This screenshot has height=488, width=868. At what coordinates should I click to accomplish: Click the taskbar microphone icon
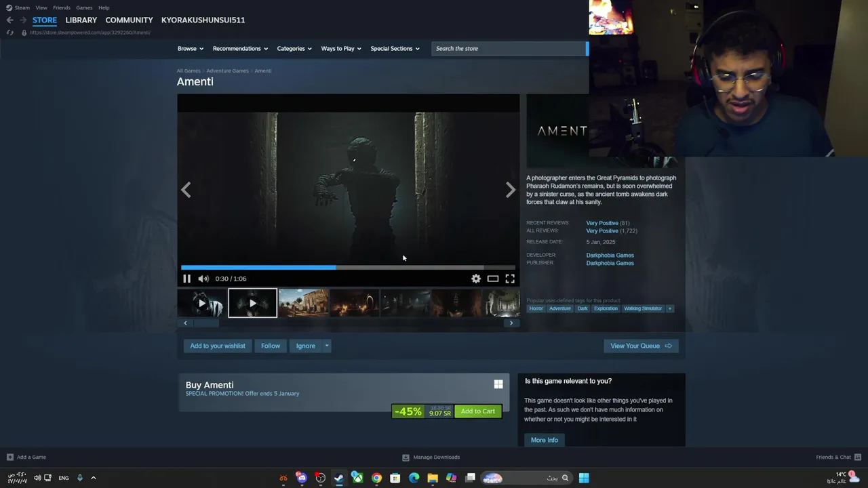click(x=79, y=478)
